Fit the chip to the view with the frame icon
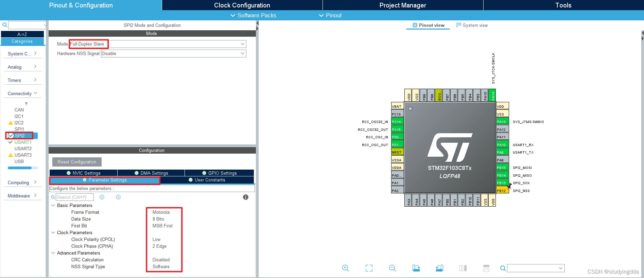Viewport: 644px width, 278px height. pos(369,268)
